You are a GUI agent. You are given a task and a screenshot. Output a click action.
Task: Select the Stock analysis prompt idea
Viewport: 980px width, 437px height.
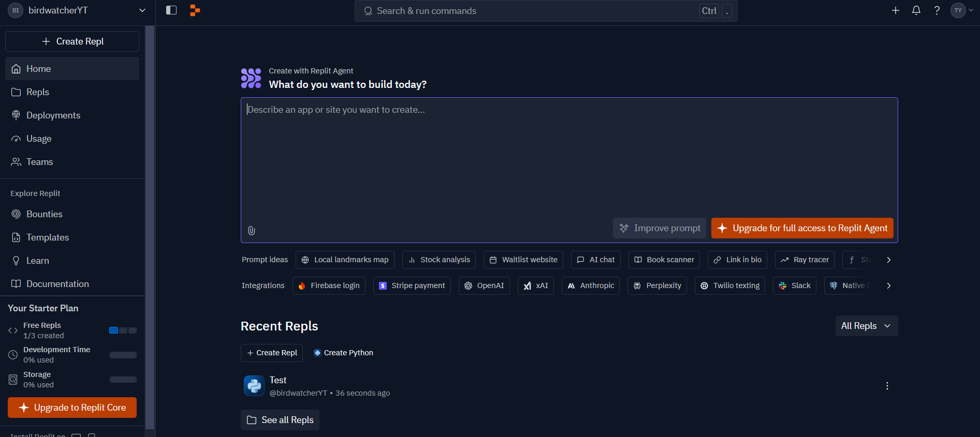point(439,260)
